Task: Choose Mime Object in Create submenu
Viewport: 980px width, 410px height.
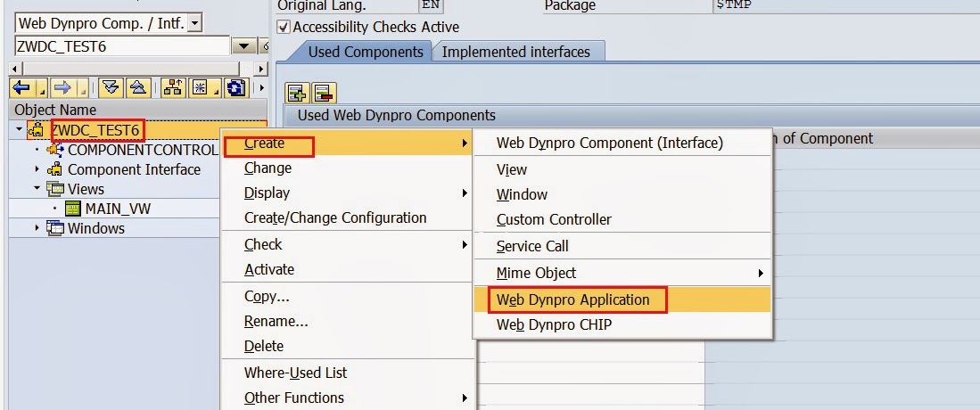Action: point(622,273)
